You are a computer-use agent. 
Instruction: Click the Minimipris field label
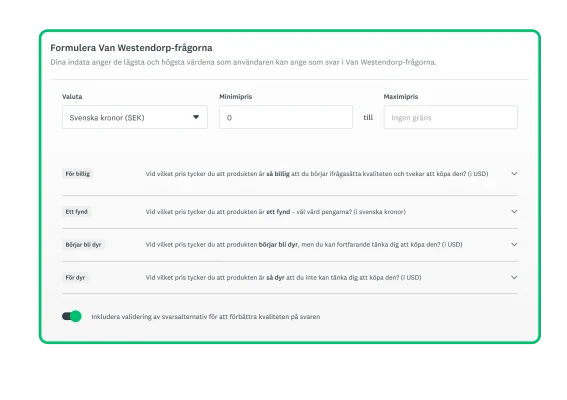235,97
